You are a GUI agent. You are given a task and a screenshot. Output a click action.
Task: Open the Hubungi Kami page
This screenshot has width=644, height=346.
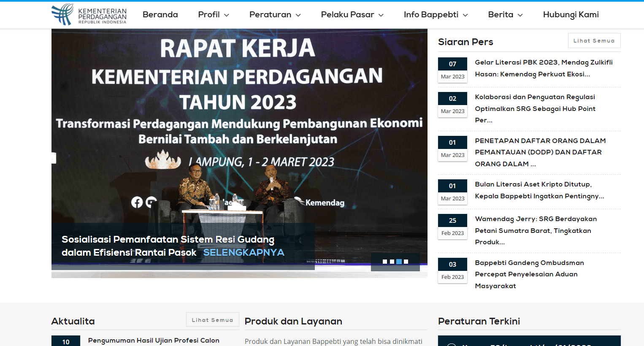(x=571, y=14)
